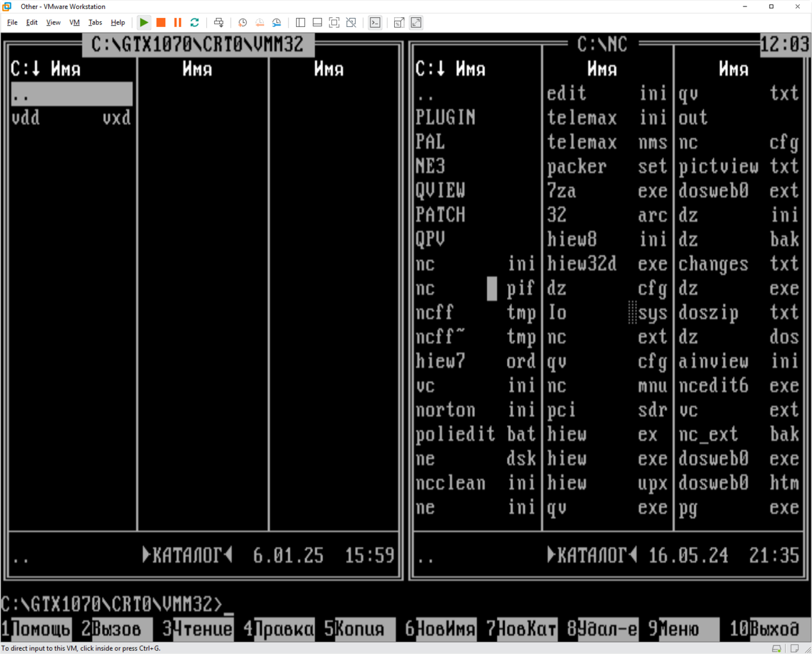The image size is (812, 654).
Task: Power on the virtual machine with the green play icon
Action: coord(144,22)
